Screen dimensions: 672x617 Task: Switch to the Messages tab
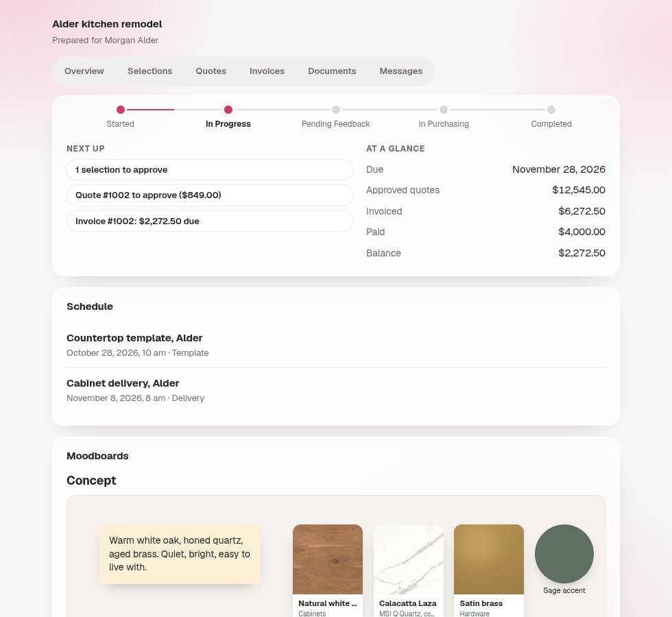click(401, 71)
